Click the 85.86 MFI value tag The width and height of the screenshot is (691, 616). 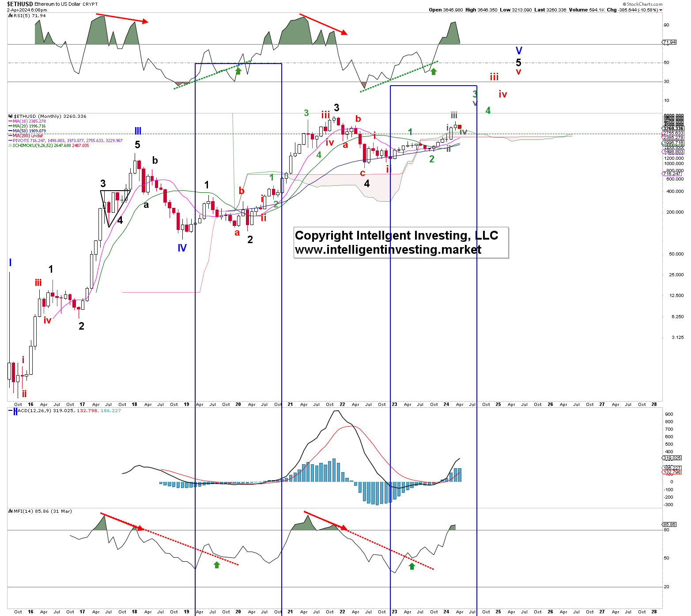[x=669, y=525]
